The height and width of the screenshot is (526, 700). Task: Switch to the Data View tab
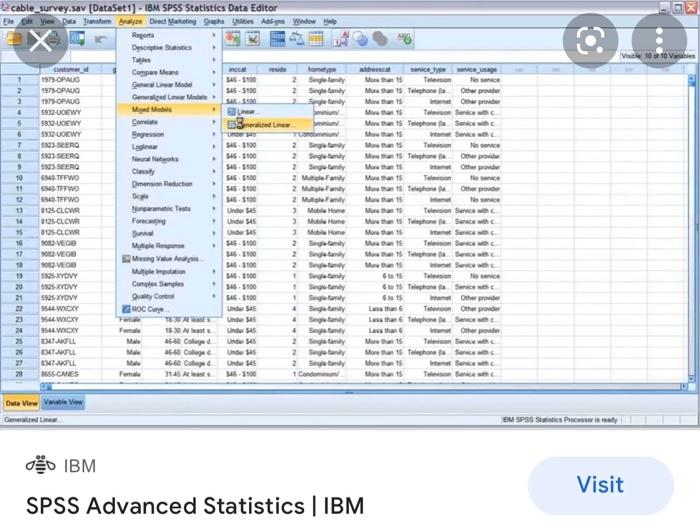pyautogui.click(x=21, y=403)
